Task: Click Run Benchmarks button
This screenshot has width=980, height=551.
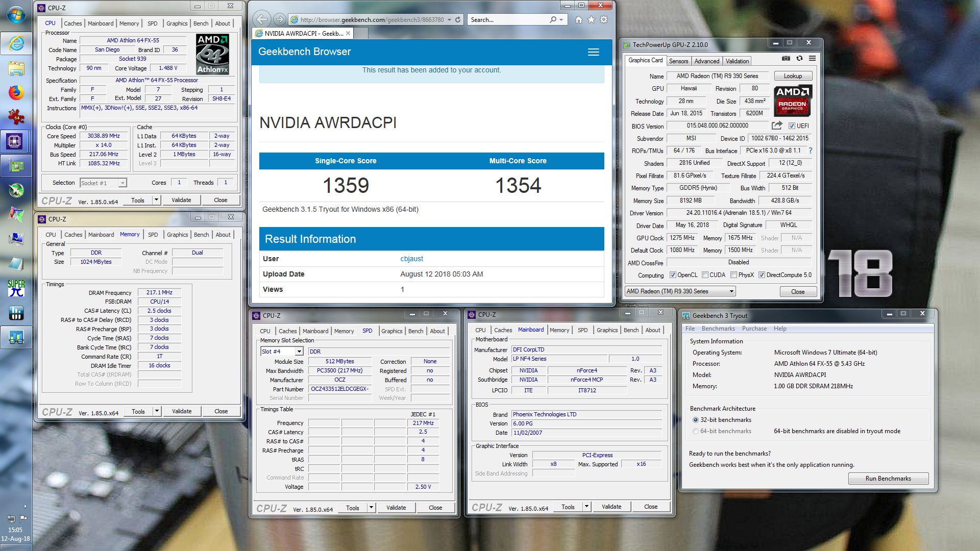Action: coord(888,479)
